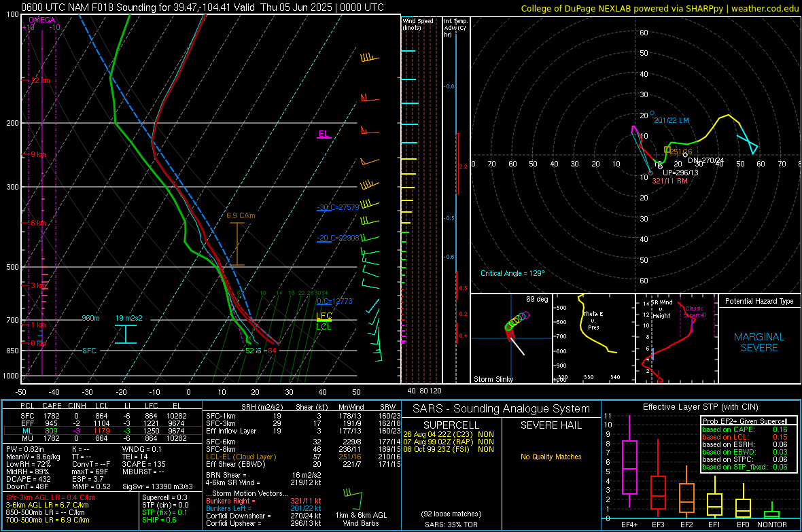
Task: Click the SARS - Sounding Analogue System title
Action: click(x=502, y=409)
